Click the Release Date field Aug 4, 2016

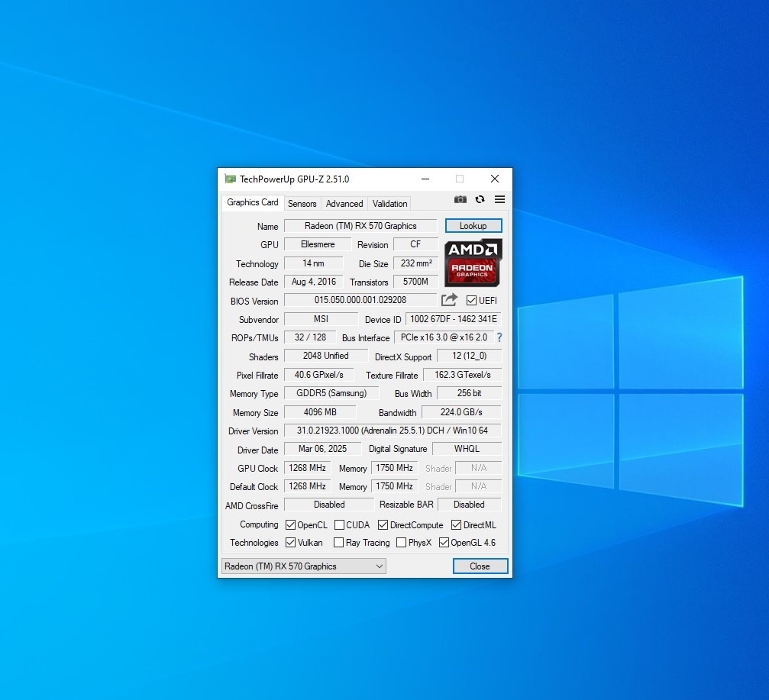tap(313, 282)
